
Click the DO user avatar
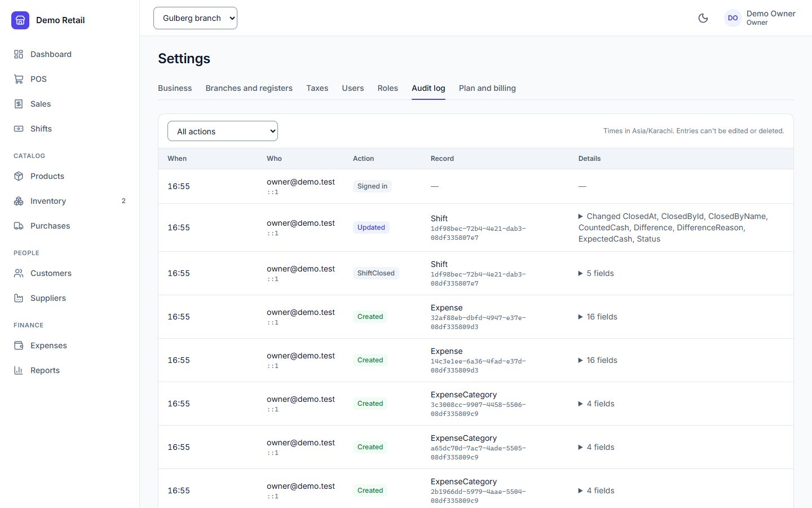733,18
